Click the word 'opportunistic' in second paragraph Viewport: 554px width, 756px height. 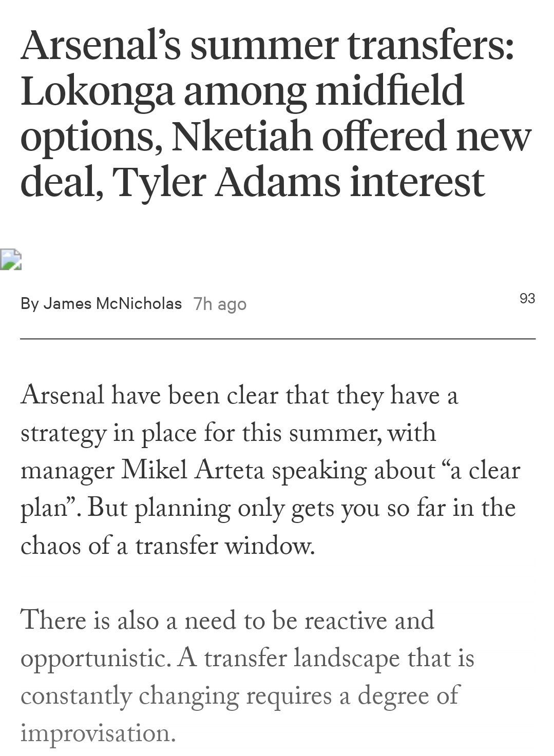(95, 659)
